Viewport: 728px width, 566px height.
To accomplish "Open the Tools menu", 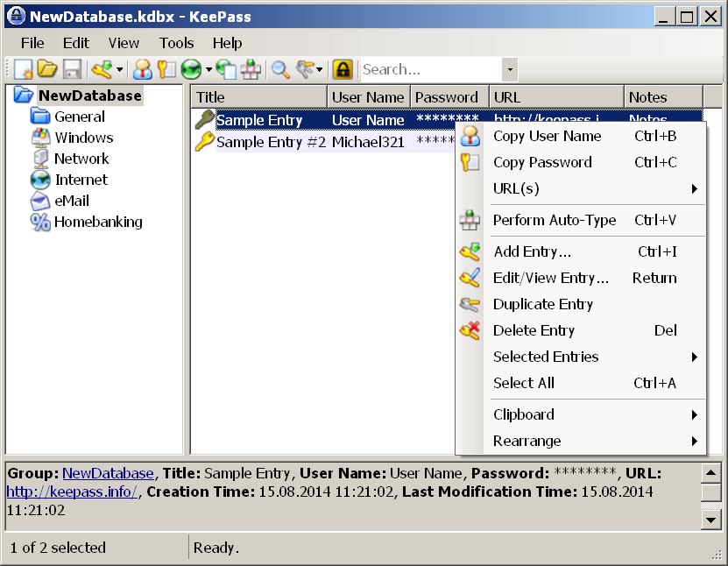I will (x=176, y=42).
